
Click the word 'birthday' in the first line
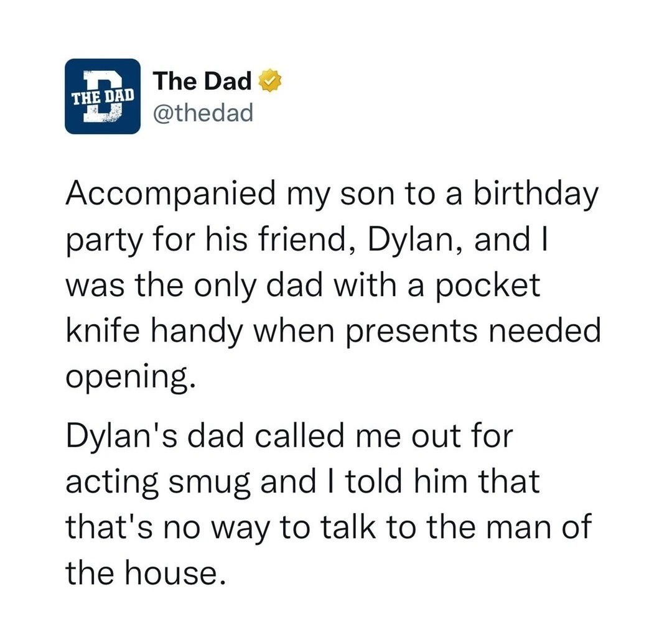coord(535,194)
